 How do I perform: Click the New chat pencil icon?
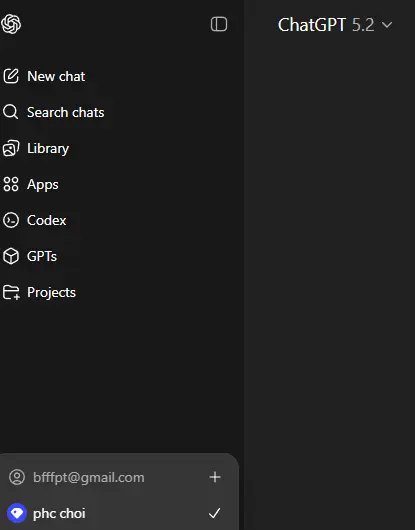pyautogui.click(x=11, y=76)
